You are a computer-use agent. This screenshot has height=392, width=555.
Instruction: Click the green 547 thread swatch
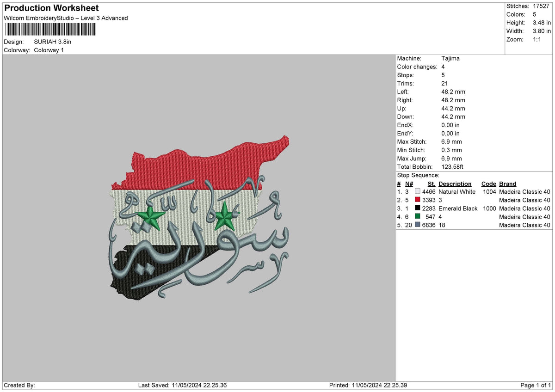coord(418,217)
